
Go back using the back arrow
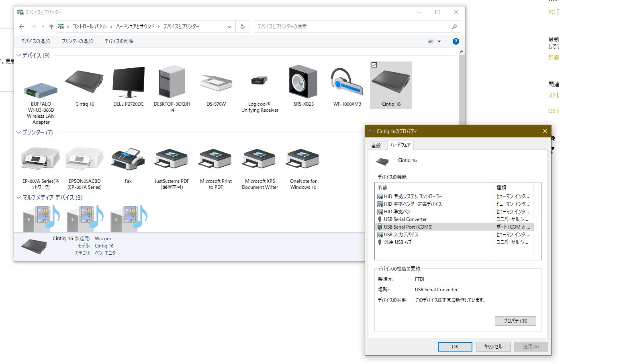(22, 27)
